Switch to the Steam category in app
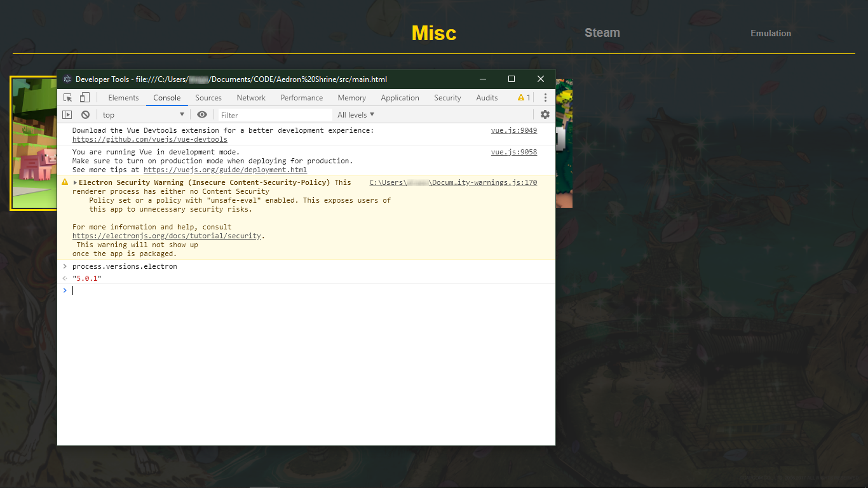 [602, 32]
